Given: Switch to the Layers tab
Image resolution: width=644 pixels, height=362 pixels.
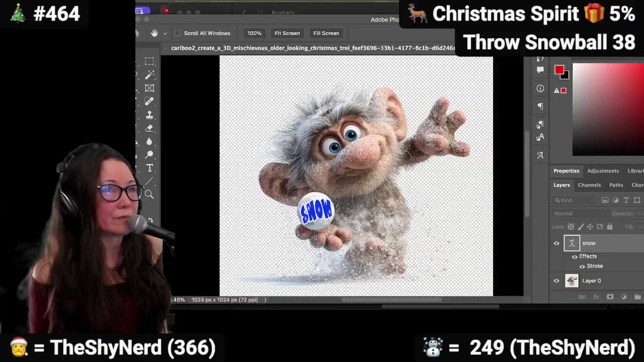Looking at the screenshot, I should (x=561, y=185).
